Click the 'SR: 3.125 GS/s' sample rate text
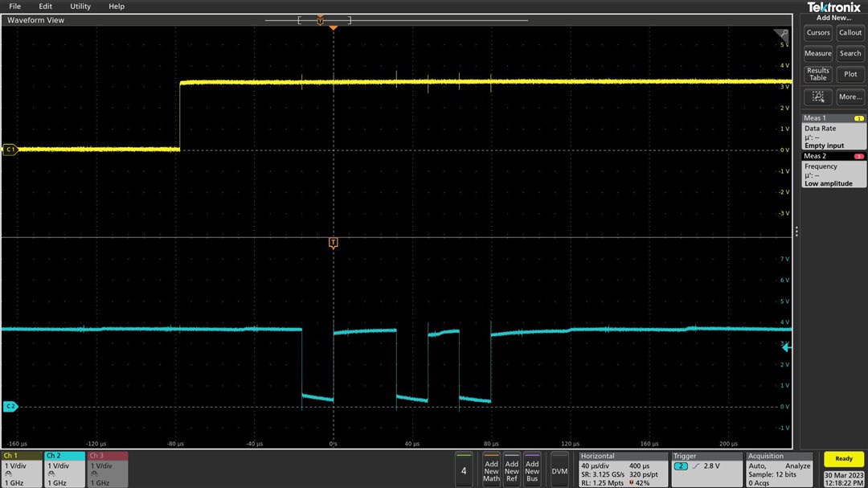This screenshot has width=868, height=488. click(x=603, y=474)
